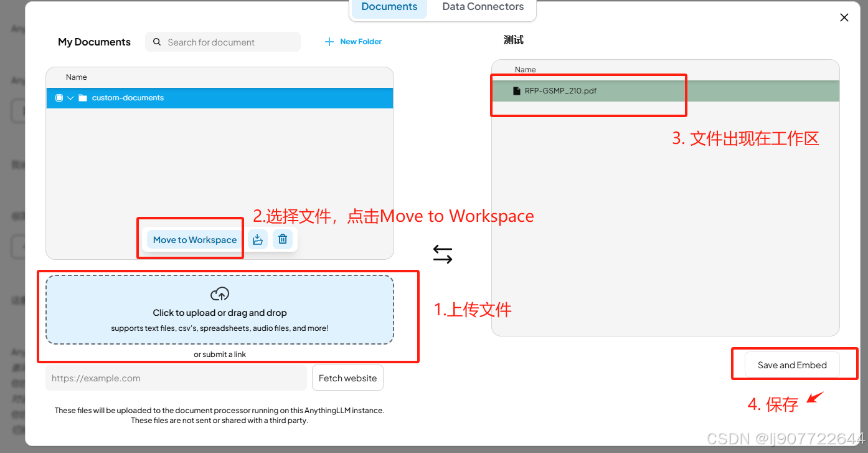Click Save and Embed
The height and width of the screenshot is (453, 868).
coord(792,365)
